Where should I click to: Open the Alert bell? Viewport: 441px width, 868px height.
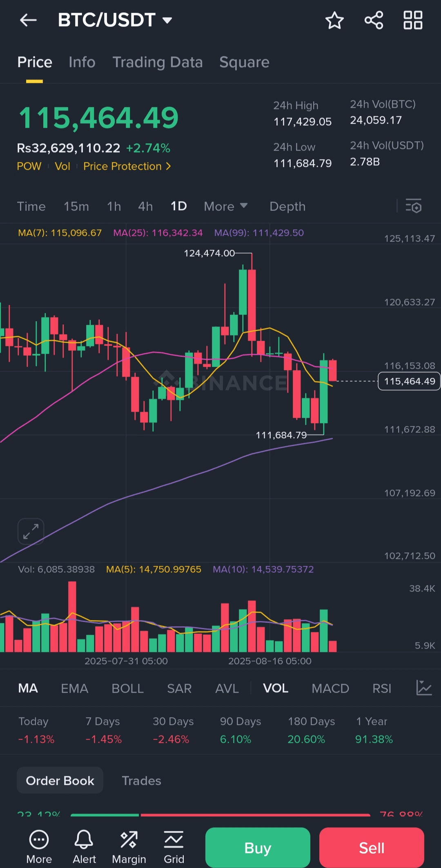click(x=84, y=847)
